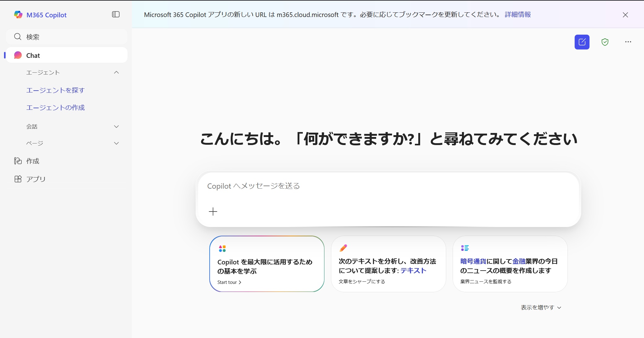This screenshot has height=338, width=644.
Task: Click the M365 Copilot logo icon
Action: 18,15
